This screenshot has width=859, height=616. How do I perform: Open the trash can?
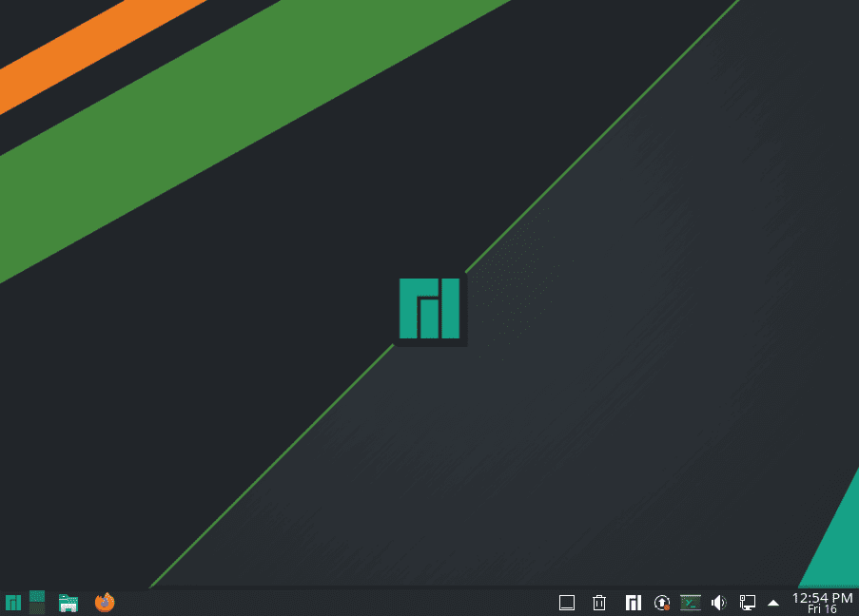pos(598,602)
